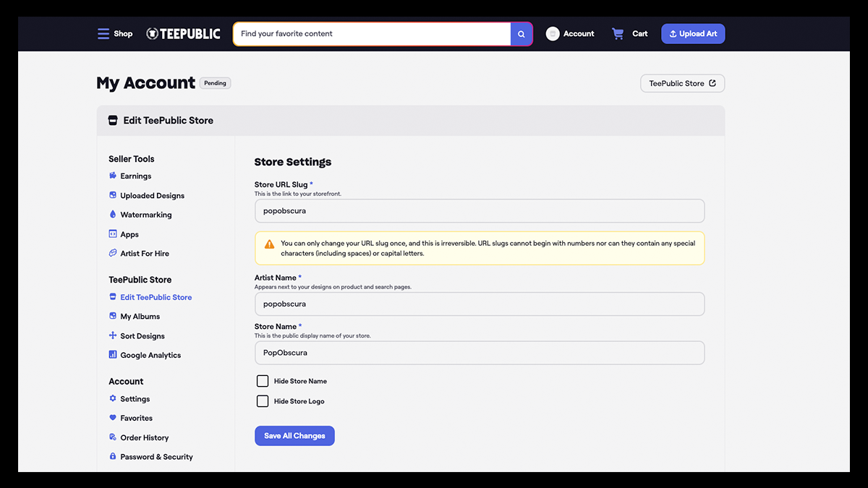
Task: Toggle the Hide Store Logo checkbox
Action: (x=263, y=401)
